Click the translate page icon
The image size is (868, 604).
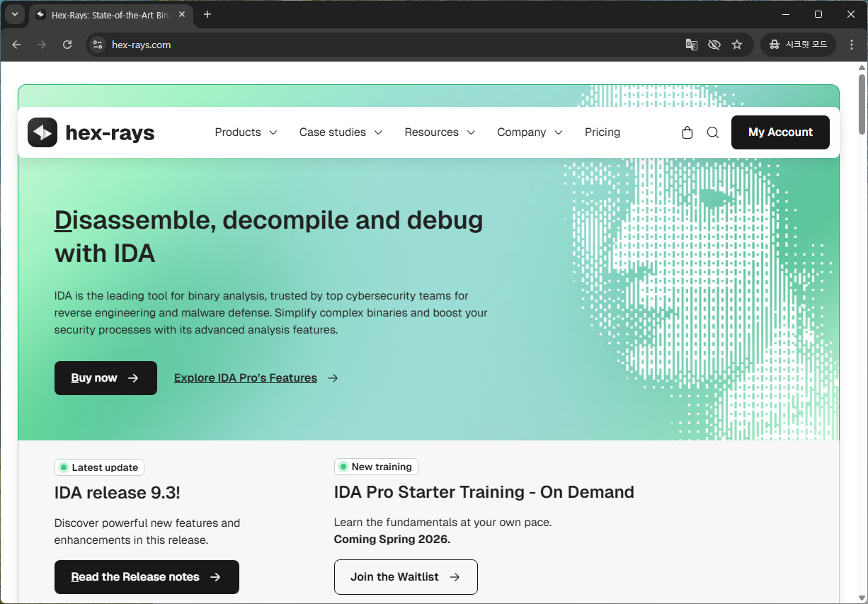692,45
